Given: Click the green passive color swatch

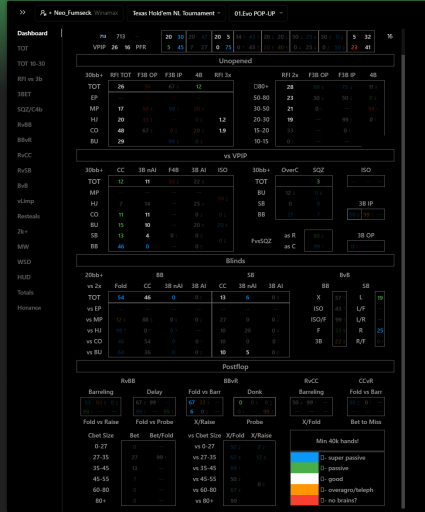Looking at the screenshot, I should coord(305,468).
